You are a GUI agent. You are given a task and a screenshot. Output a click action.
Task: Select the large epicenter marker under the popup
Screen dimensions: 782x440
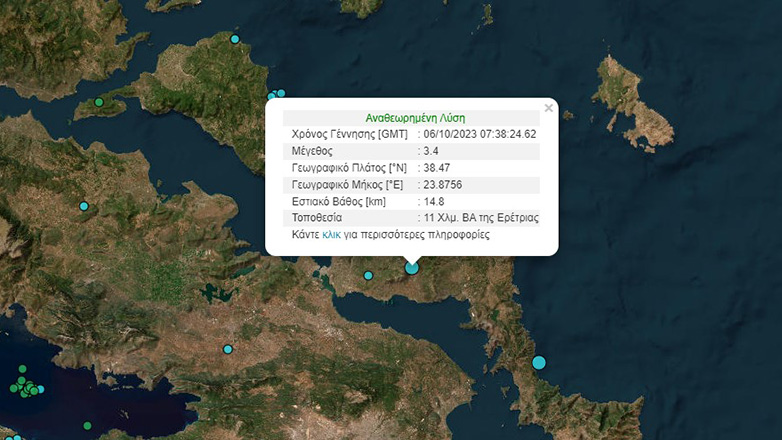coord(411,268)
